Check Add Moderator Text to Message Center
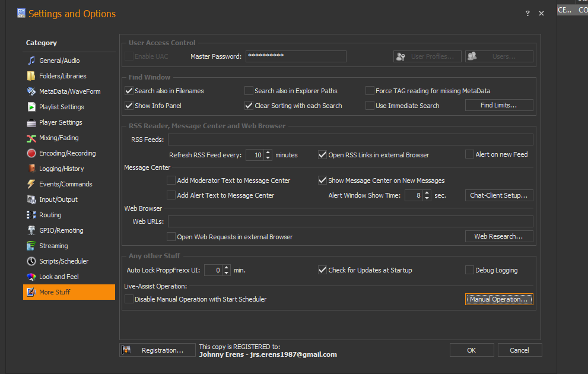 point(171,180)
